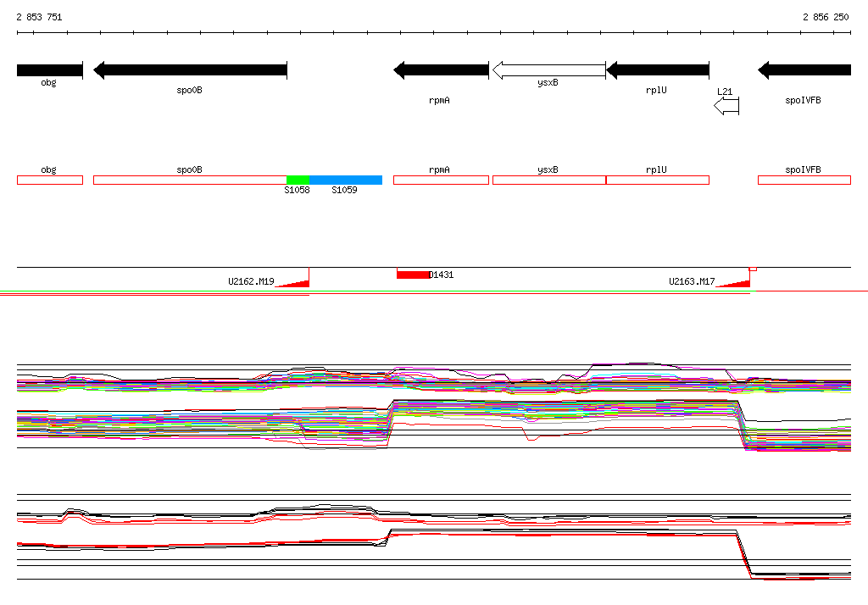Image resolution: width=868 pixels, height=605 pixels.
Task: Click the U2162.M19 label text
Action: click(251, 281)
